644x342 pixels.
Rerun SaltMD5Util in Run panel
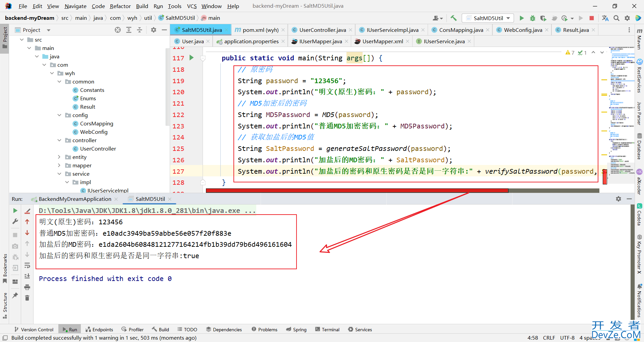[15, 211]
